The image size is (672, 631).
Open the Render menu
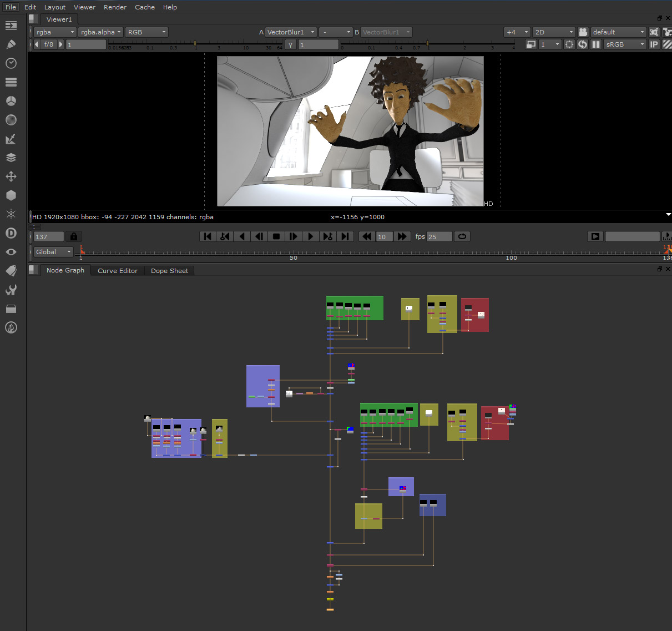[x=115, y=7]
